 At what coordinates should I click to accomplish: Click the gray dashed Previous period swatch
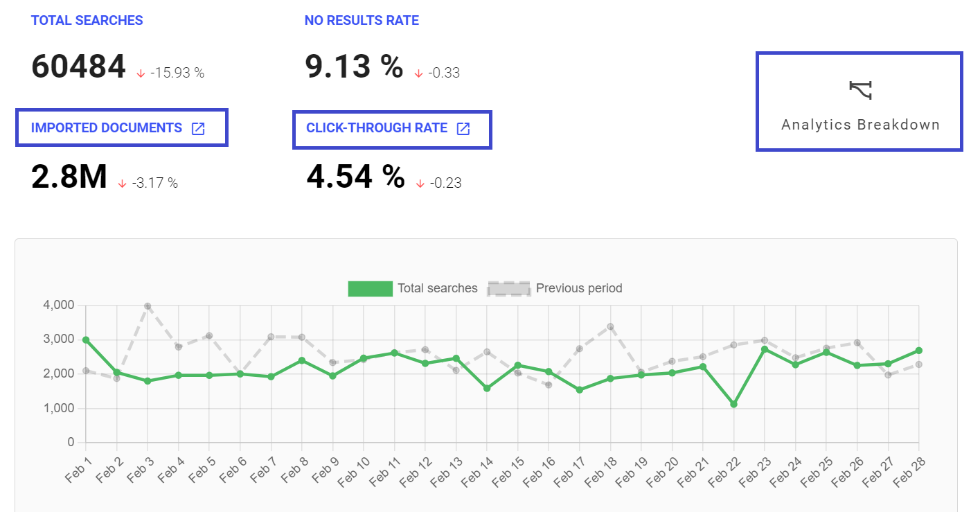(510, 289)
